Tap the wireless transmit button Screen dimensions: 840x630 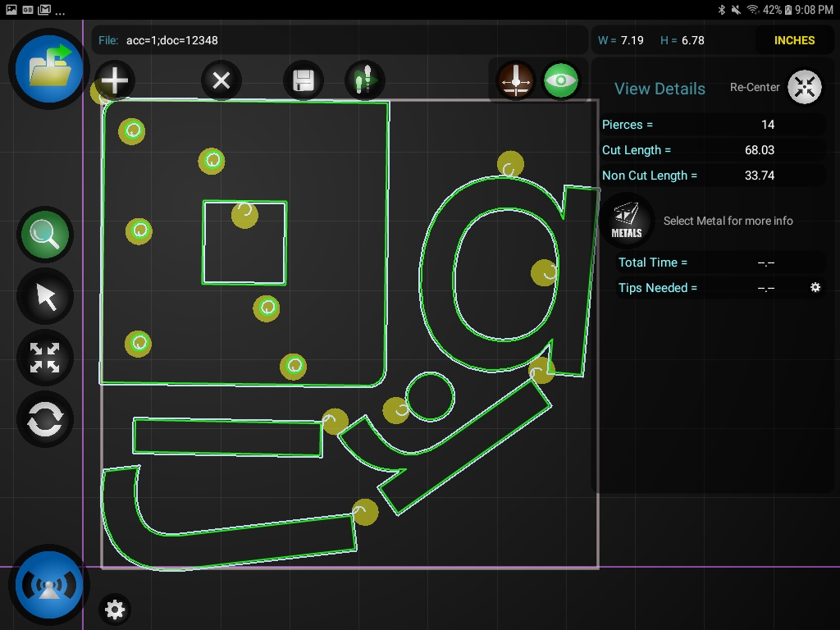pyautogui.click(x=49, y=586)
